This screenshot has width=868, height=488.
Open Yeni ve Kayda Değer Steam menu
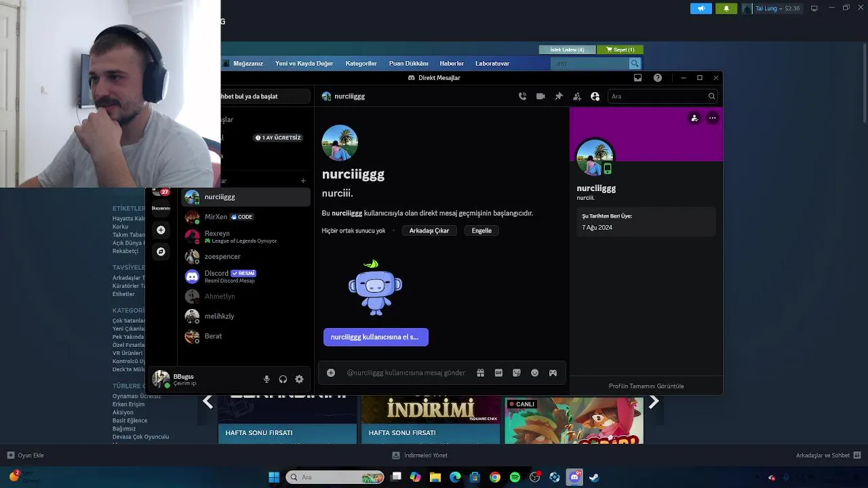click(304, 64)
